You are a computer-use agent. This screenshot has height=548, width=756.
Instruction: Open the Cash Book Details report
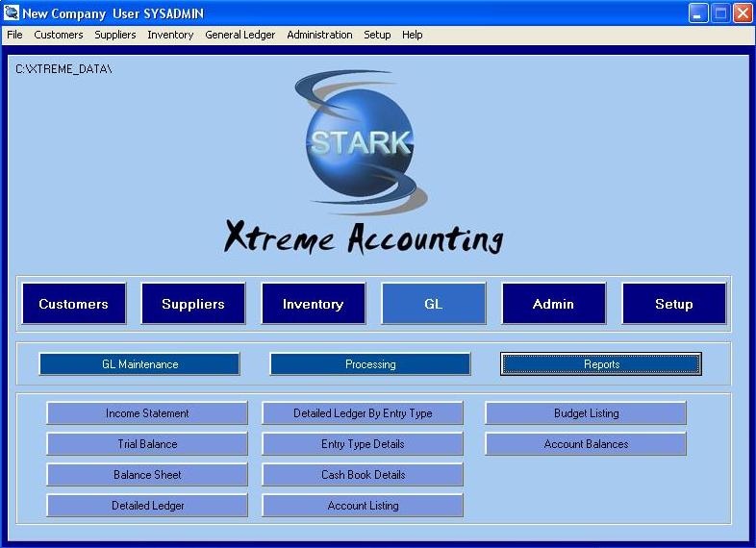coord(363,475)
